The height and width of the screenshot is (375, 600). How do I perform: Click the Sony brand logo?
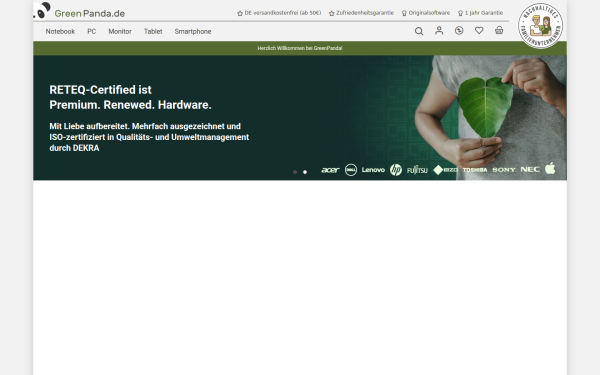504,170
